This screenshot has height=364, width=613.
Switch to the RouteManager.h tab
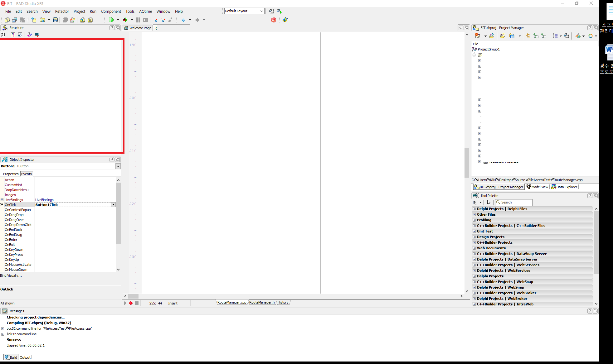(262, 302)
